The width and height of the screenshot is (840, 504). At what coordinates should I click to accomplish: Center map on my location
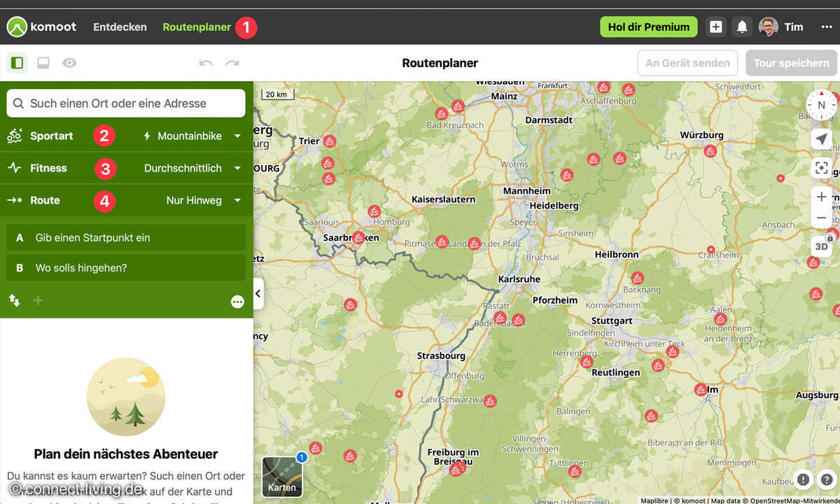click(821, 139)
